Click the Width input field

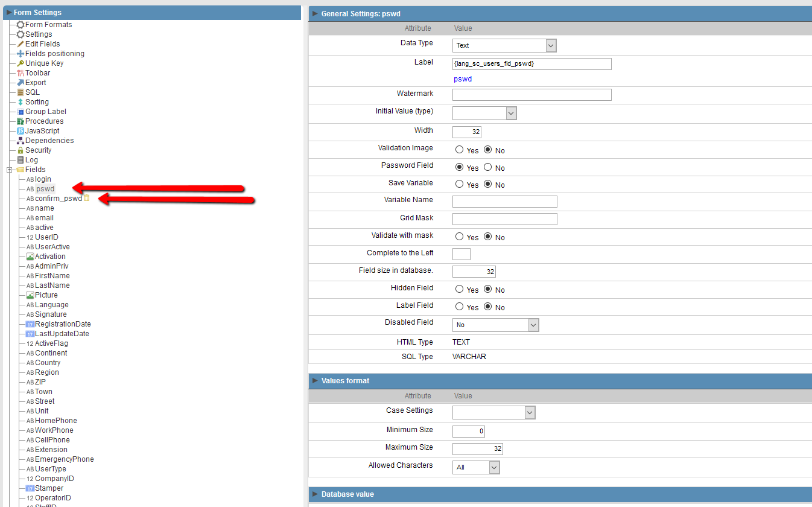click(x=467, y=132)
